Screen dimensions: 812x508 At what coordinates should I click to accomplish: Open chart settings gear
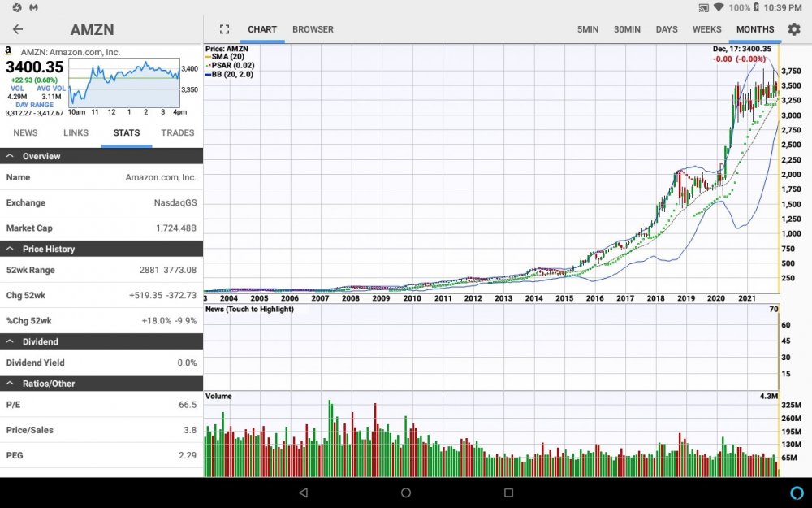point(794,29)
